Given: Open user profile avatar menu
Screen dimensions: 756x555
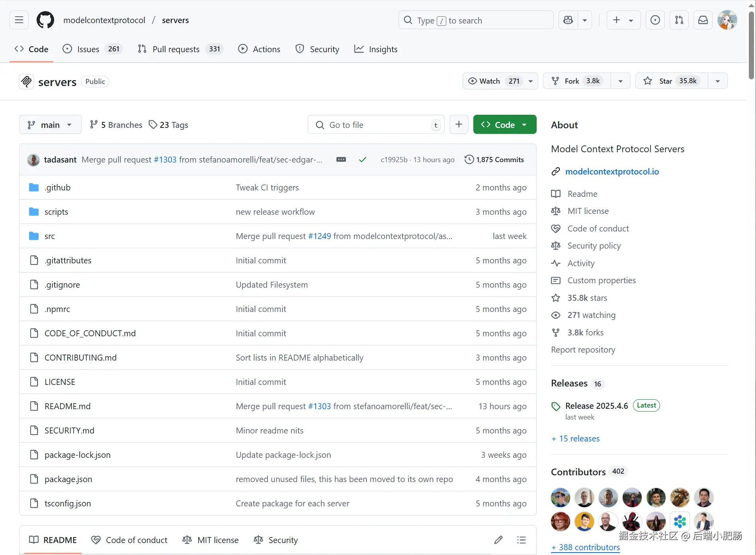Looking at the screenshot, I should [727, 20].
